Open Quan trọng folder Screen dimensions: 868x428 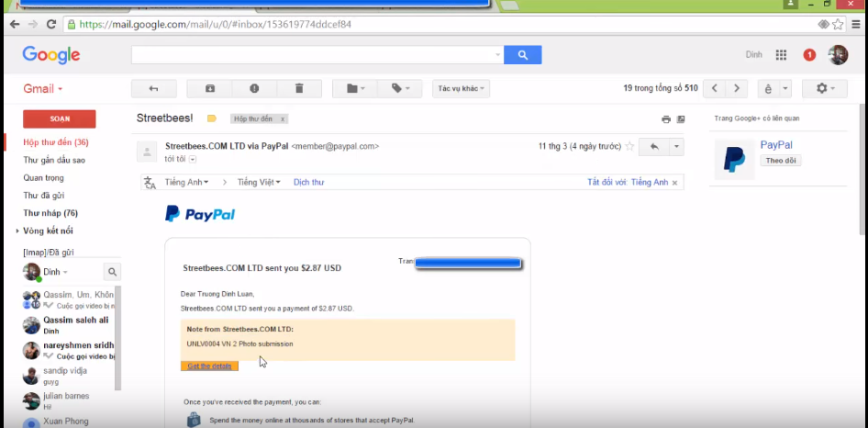(43, 178)
